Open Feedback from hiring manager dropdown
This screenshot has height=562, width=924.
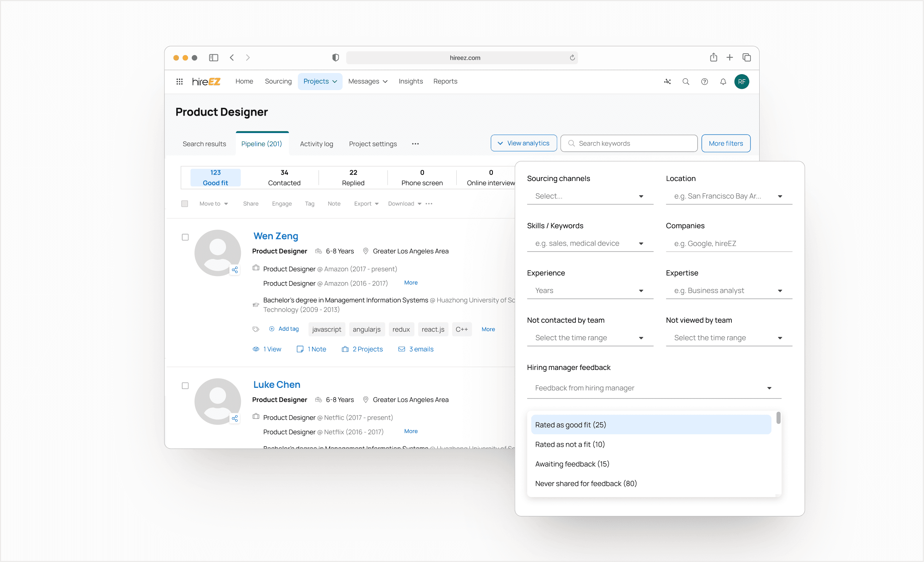pyautogui.click(x=654, y=388)
